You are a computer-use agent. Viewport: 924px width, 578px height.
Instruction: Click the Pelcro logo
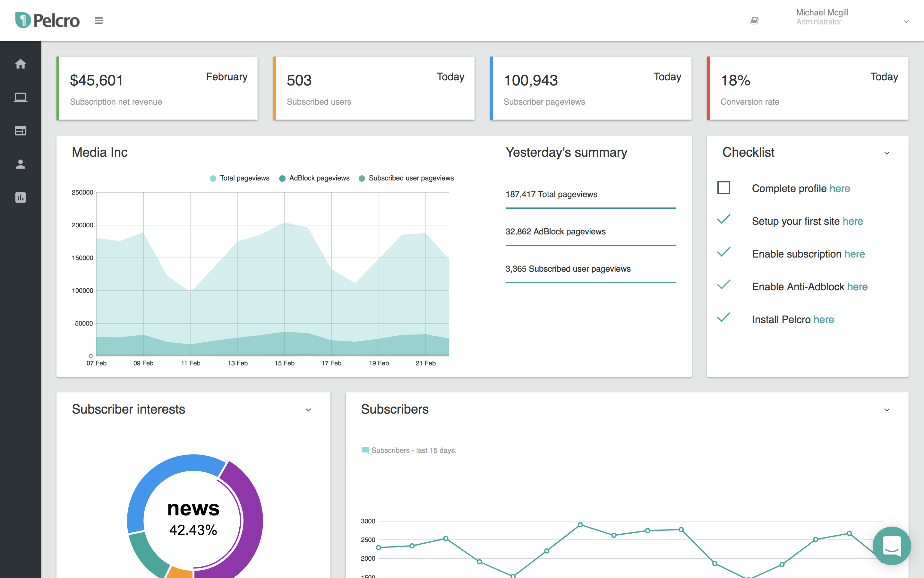(x=47, y=20)
